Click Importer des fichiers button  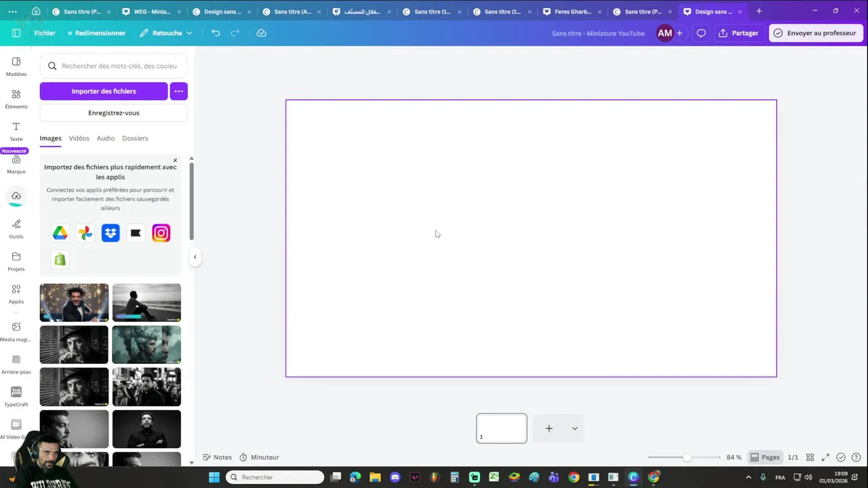pos(104,91)
